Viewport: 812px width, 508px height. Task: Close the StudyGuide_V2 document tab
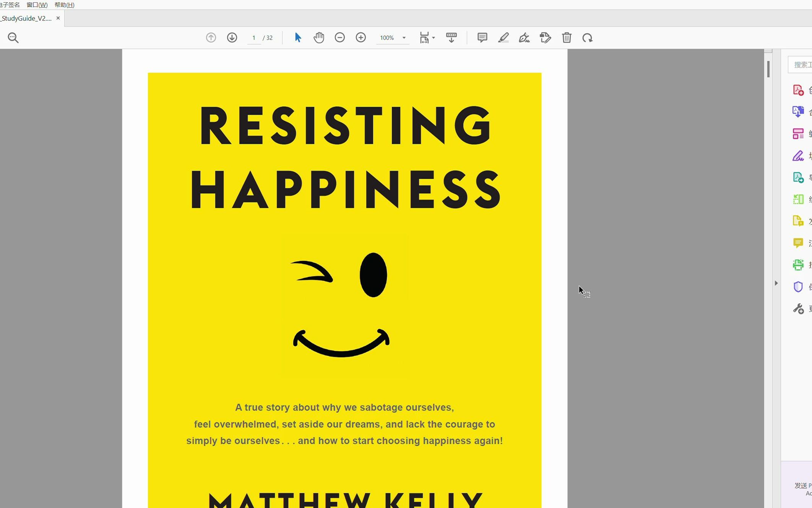click(58, 18)
